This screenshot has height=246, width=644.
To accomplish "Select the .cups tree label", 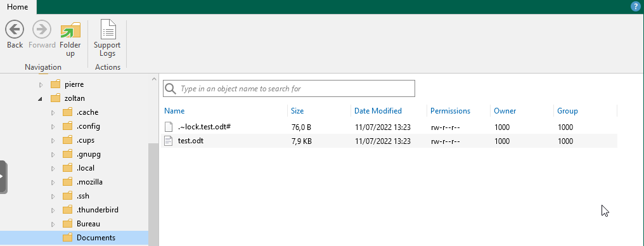I will click(86, 141).
